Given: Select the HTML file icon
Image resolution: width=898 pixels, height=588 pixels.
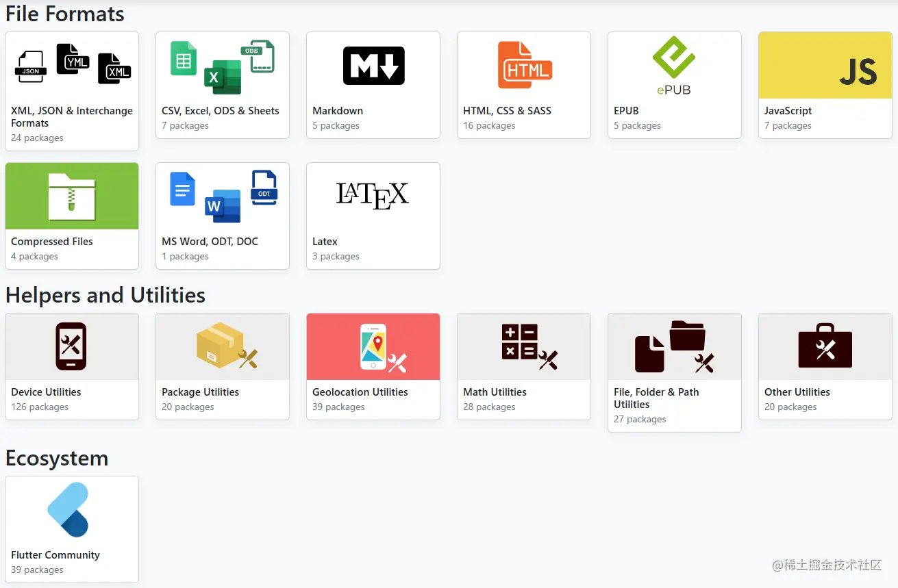Looking at the screenshot, I should click(523, 65).
